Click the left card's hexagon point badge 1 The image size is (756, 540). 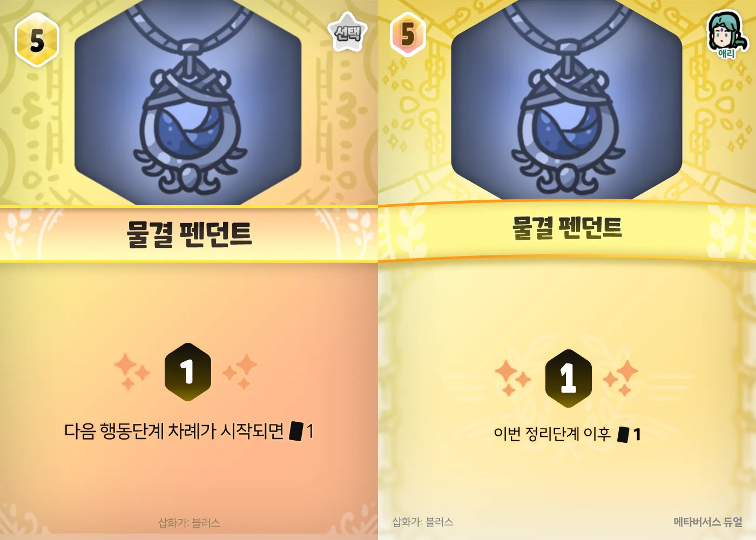[x=188, y=372]
